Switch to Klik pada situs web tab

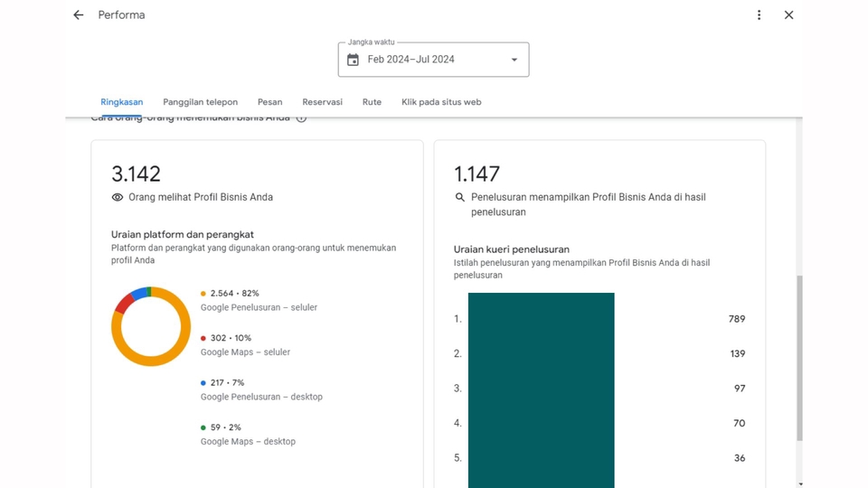(441, 102)
